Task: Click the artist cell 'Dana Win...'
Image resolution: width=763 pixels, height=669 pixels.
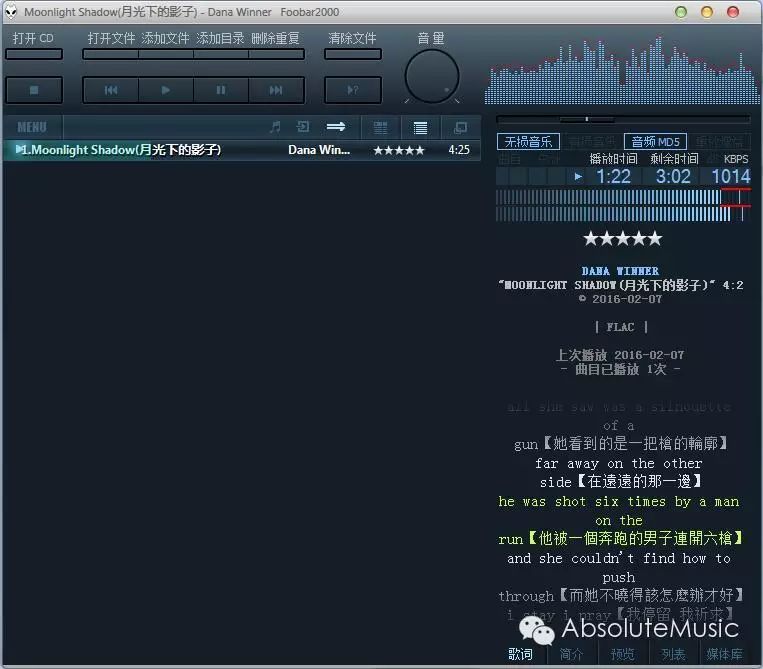Action: (x=319, y=150)
